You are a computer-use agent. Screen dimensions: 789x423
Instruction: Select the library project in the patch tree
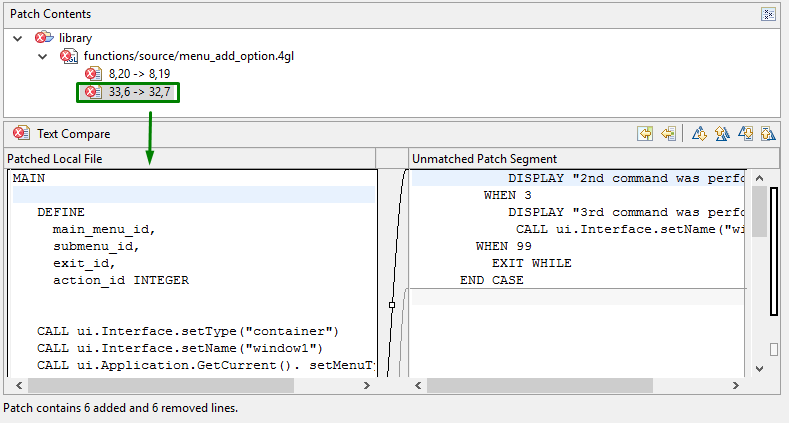coord(75,38)
